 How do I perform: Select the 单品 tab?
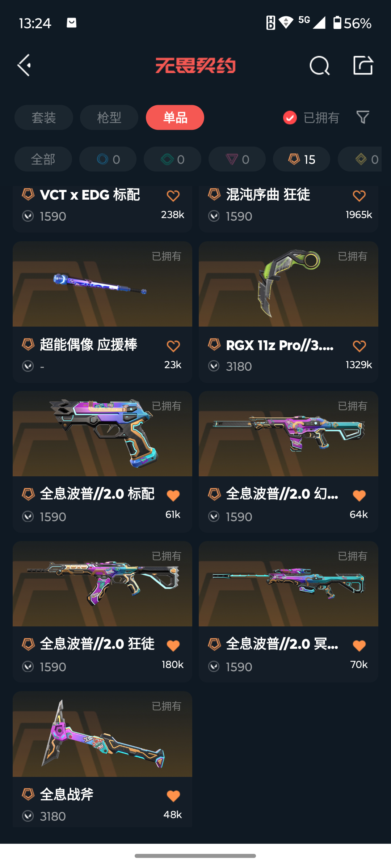tap(175, 118)
